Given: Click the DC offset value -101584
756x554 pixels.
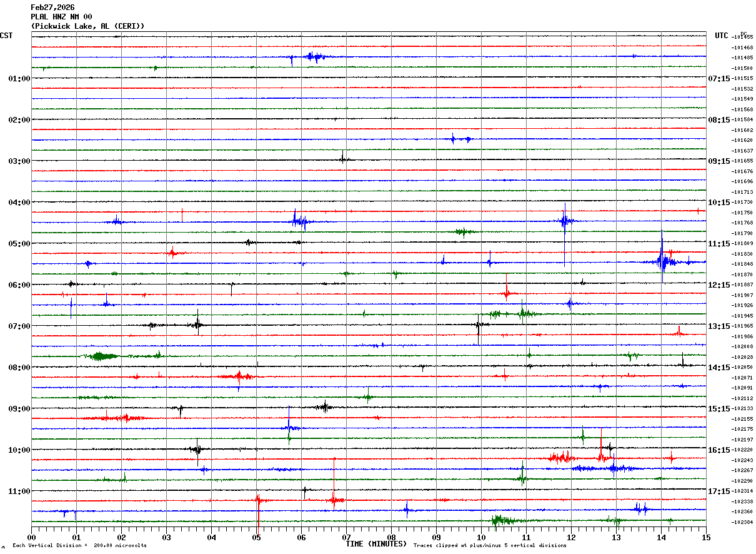Looking at the screenshot, I should click(742, 119).
